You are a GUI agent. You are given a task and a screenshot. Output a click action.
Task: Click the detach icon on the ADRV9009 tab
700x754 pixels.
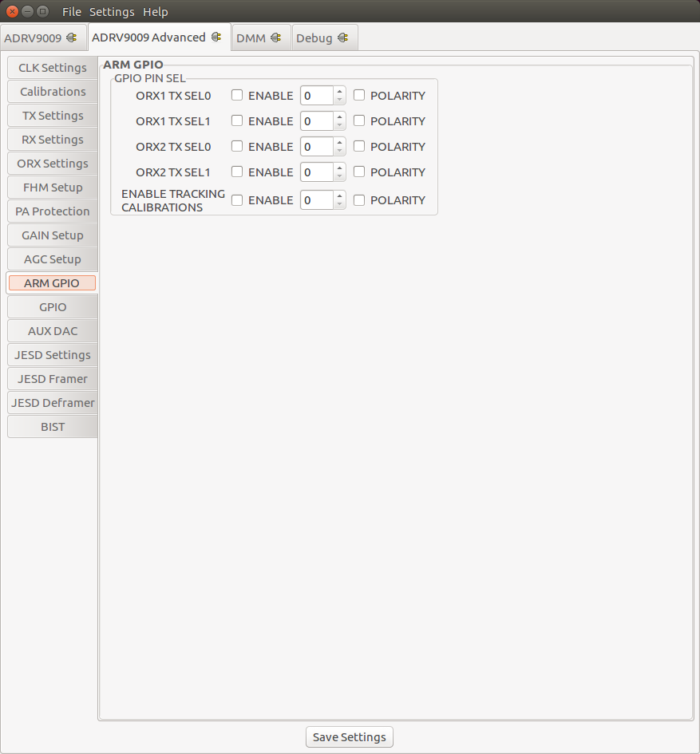coord(73,37)
